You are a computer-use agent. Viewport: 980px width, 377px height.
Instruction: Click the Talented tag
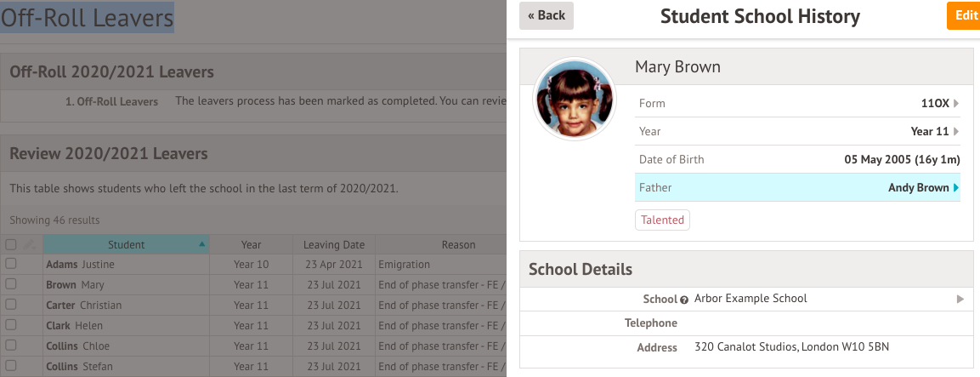tap(662, 220)
